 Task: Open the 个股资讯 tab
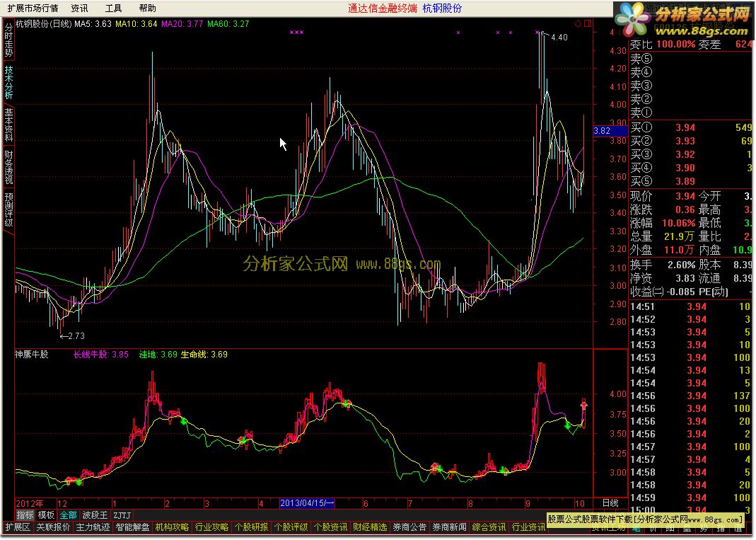[x=330, y=527]
